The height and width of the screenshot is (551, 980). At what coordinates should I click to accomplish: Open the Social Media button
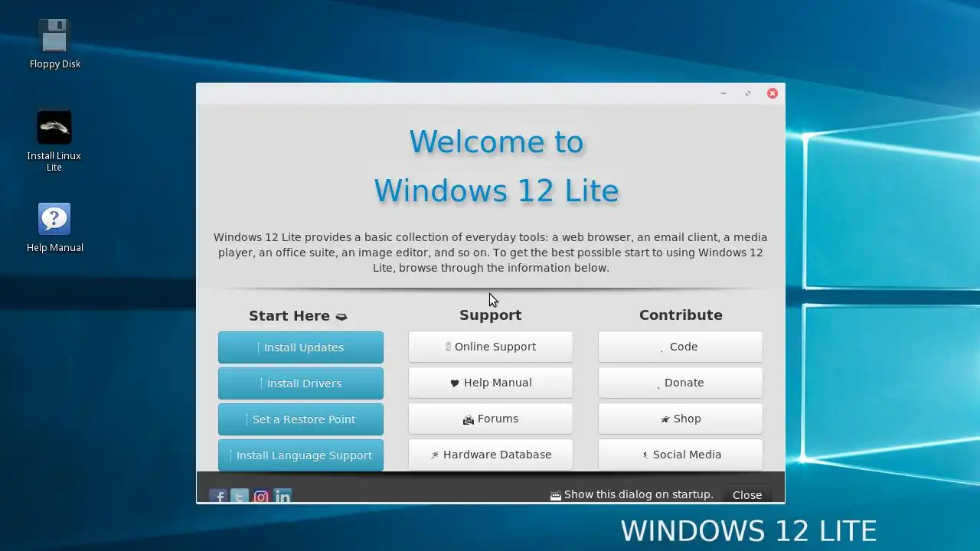pos(681,455)
